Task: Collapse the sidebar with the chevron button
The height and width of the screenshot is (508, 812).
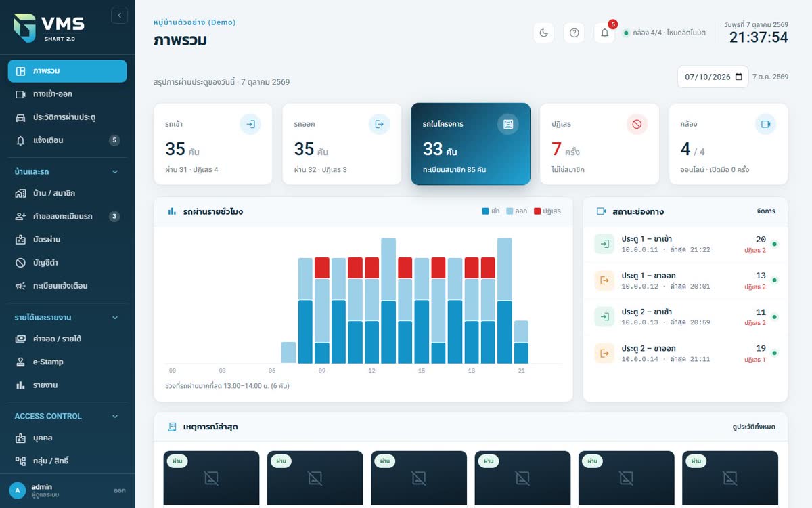Action: click(x=119, y=15)
